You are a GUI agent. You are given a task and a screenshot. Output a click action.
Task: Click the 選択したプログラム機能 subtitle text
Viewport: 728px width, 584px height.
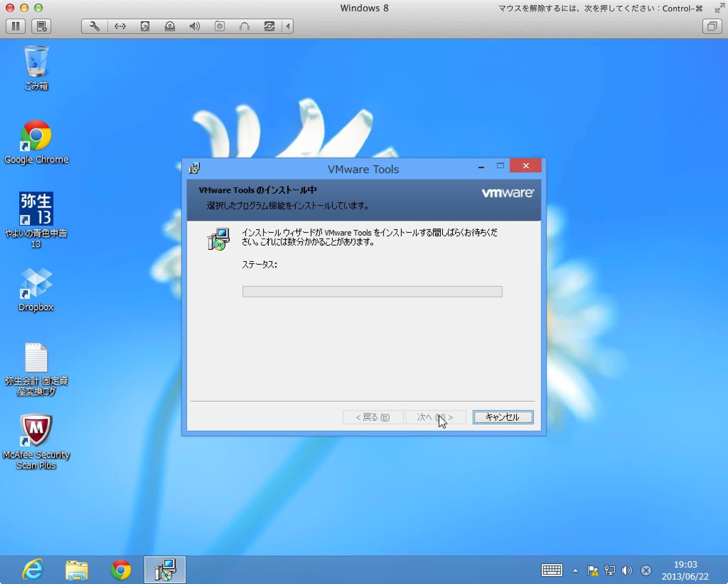tap(288, 206)
